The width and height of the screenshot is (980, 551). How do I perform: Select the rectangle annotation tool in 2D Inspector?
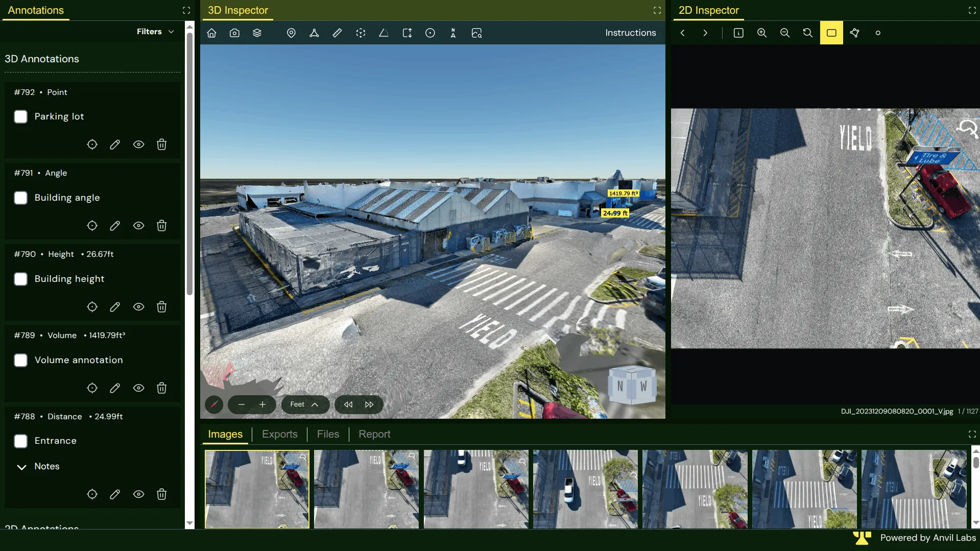coord(831,33)
